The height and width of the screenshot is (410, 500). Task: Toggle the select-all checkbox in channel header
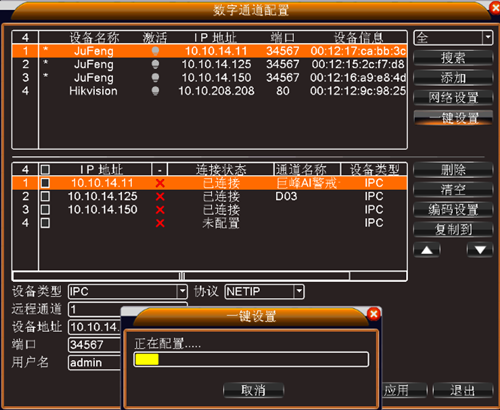(x=45, y=170)
